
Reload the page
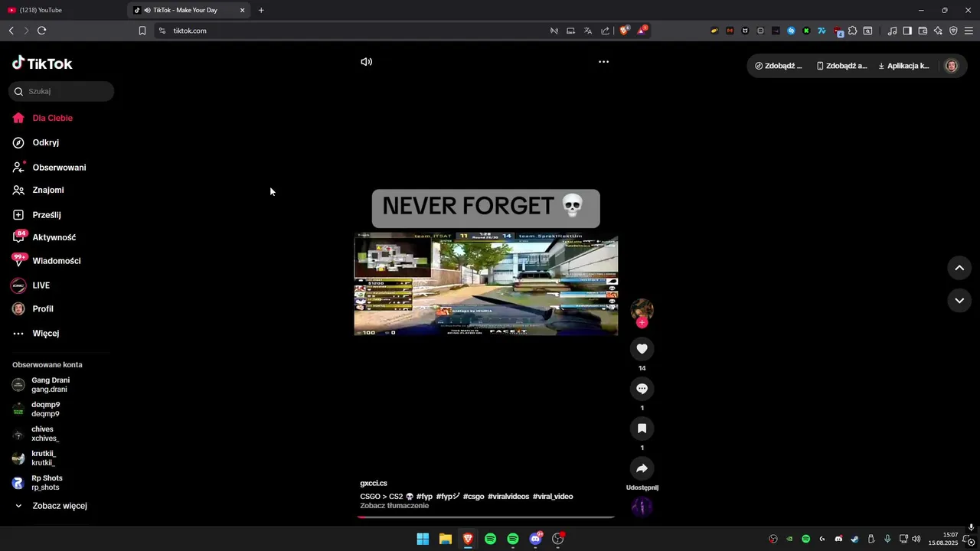coord(41,31)
